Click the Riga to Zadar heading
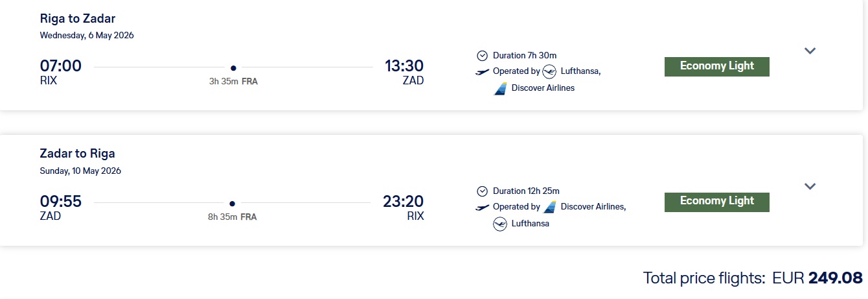 point(78,19)
